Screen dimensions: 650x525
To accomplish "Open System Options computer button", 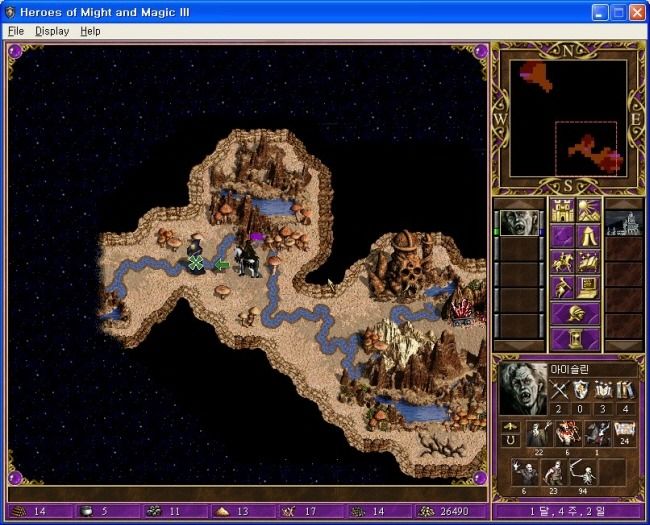I will (x=588, y=287).
